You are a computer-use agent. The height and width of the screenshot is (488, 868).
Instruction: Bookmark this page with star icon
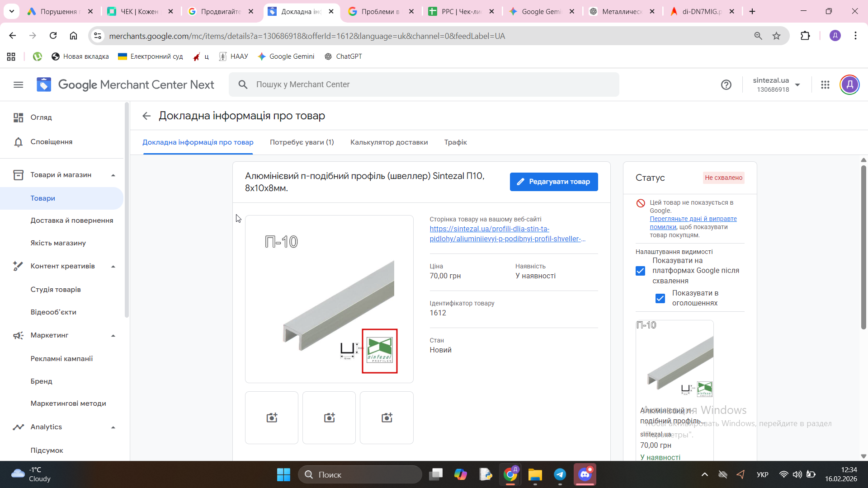tap(776, 36)
